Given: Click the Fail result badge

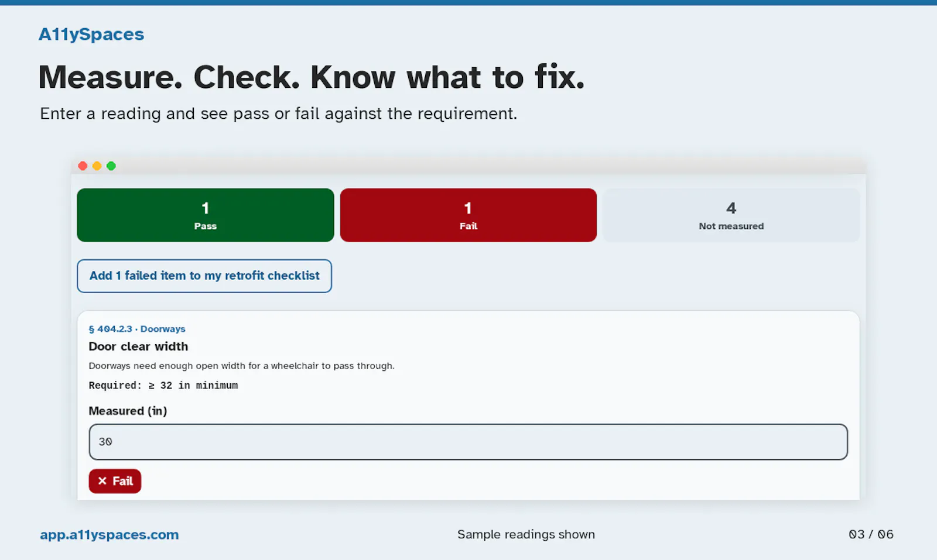Looking at the screenshot, I should pyautogui.click(x=115, y=481).
